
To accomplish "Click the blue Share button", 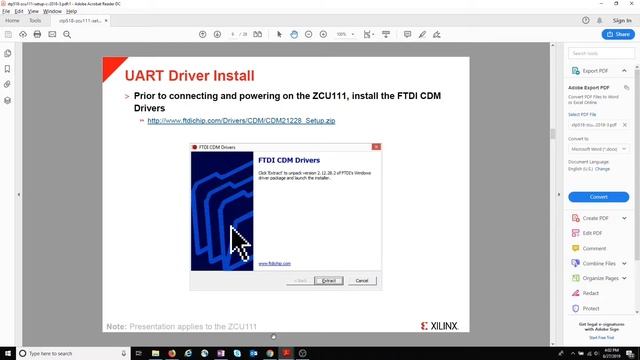I will pos(618,34).
